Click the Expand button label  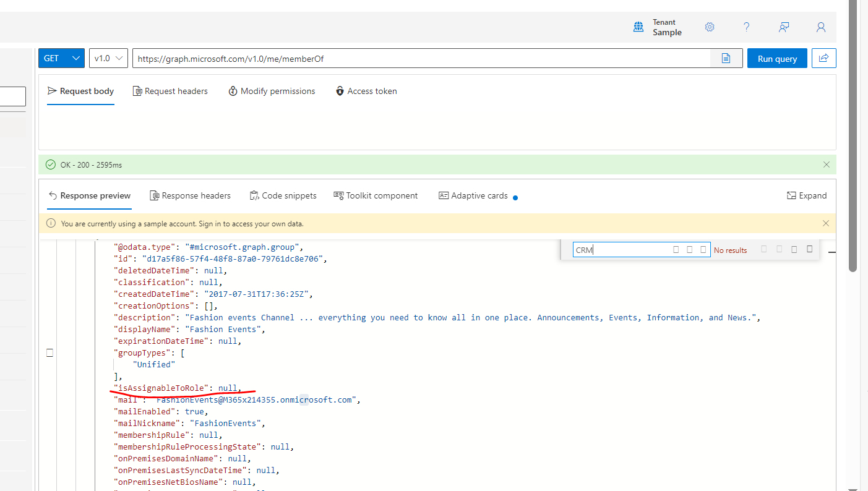point(813,195)
